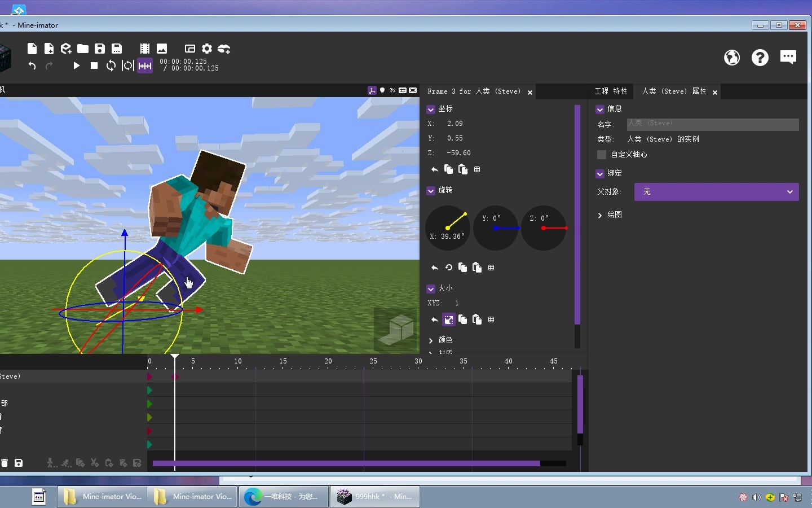
Task: Copy rotation values in 旋转 section
Action: [463, 268]
